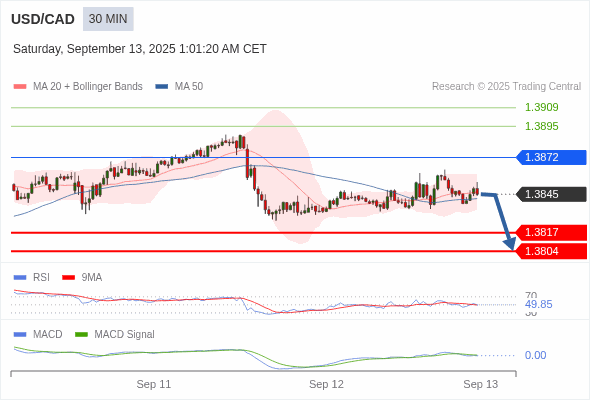
Task: Click the Sep 12 date marker
Action: click(x=326, y=384)
